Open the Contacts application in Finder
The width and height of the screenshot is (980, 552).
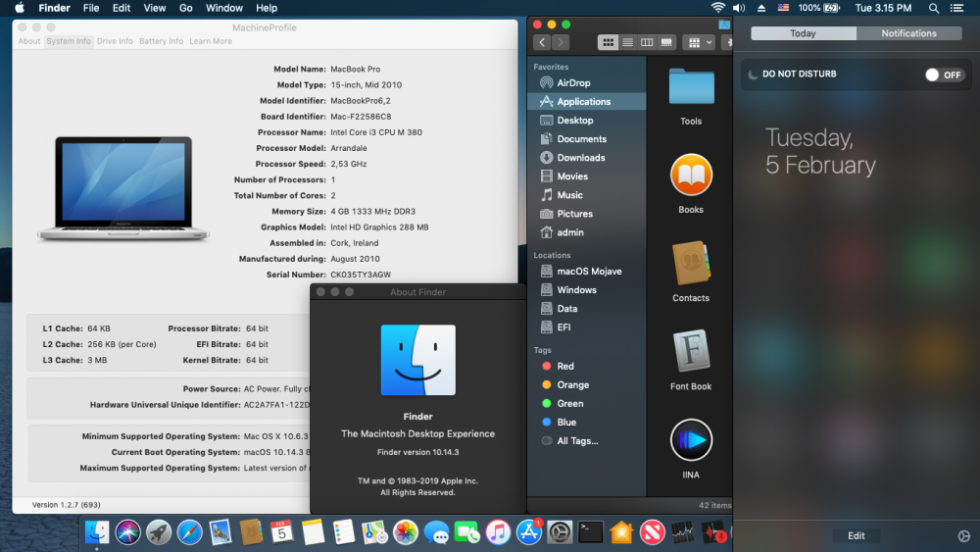point(691,263)
